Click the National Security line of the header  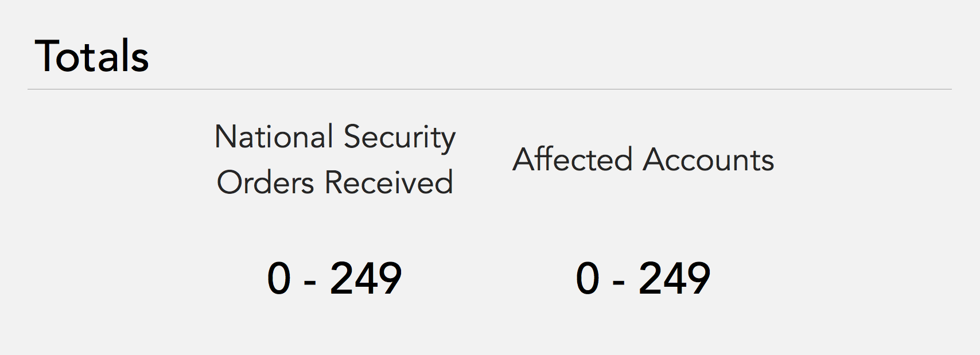(335, 138)
